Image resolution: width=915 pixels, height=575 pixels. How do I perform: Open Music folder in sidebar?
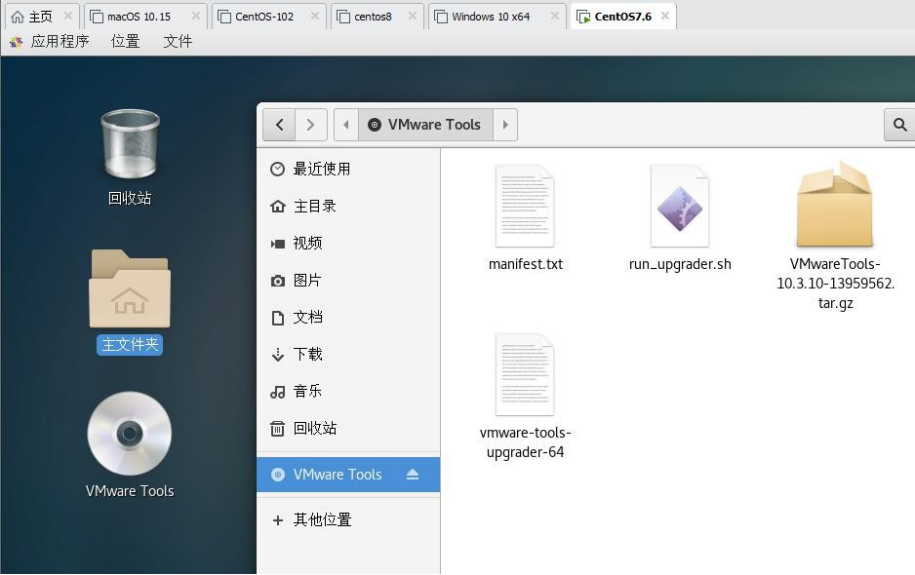pos(348,391)
